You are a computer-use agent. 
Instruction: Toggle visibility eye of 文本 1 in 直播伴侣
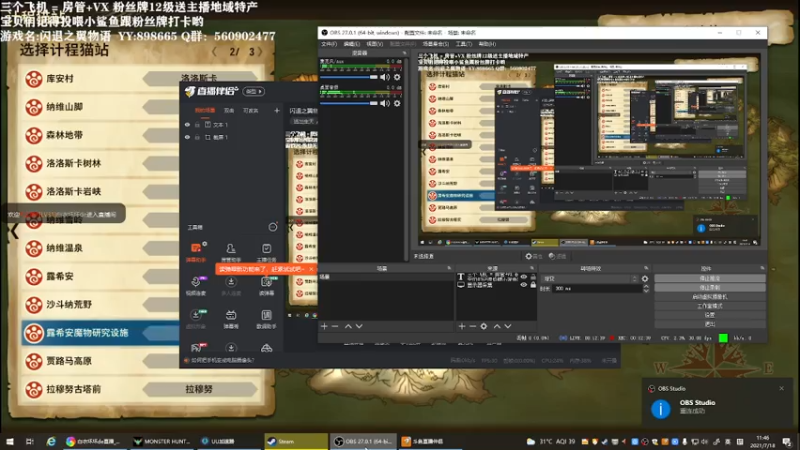point(187,124)
